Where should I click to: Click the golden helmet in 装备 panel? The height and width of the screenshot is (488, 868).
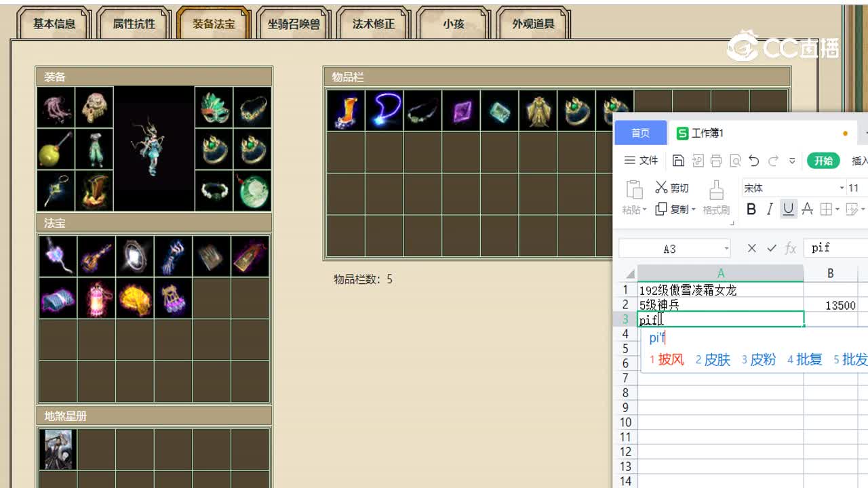click(94, 106)
